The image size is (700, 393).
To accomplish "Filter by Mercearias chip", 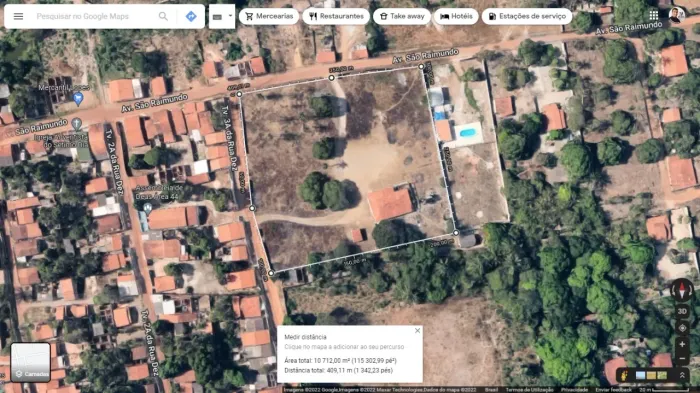I will tap(269, 17).
